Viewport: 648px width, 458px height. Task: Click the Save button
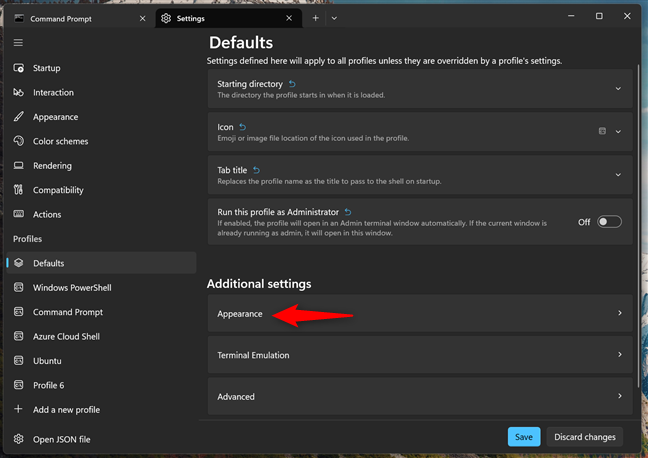(x=524, y=437)
